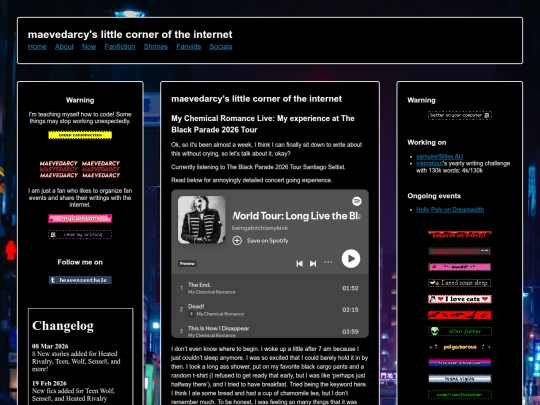Skip to next track in Spotify player
This screenshot has width=540, height=405.
point(313,263)
